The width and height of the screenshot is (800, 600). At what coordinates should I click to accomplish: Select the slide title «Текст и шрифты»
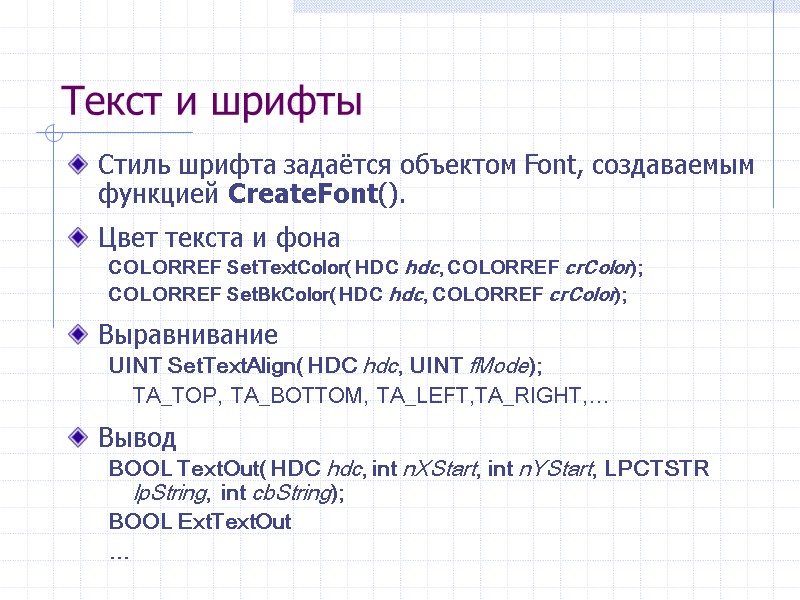[x=212, y=100]
